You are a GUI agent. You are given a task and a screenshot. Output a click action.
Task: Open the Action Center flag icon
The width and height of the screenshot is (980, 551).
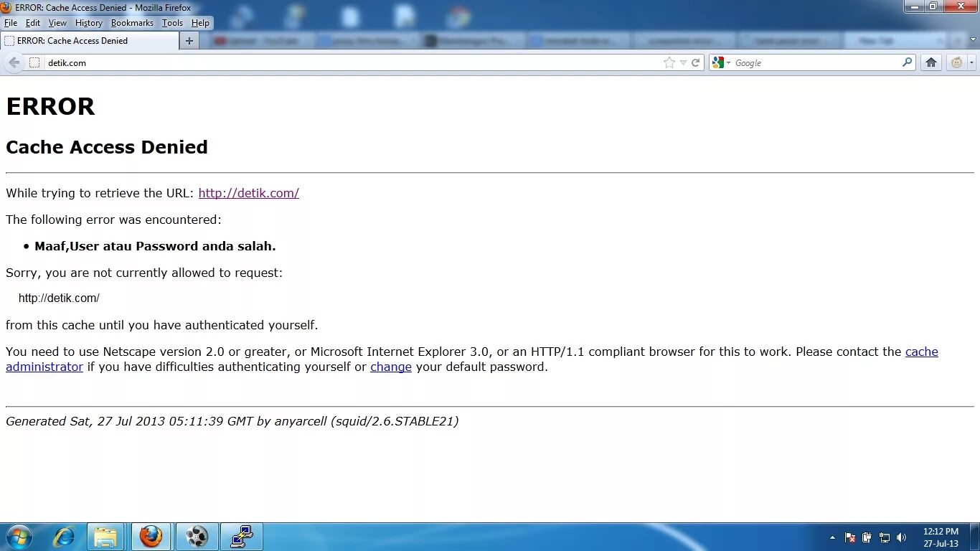[850, 537]
